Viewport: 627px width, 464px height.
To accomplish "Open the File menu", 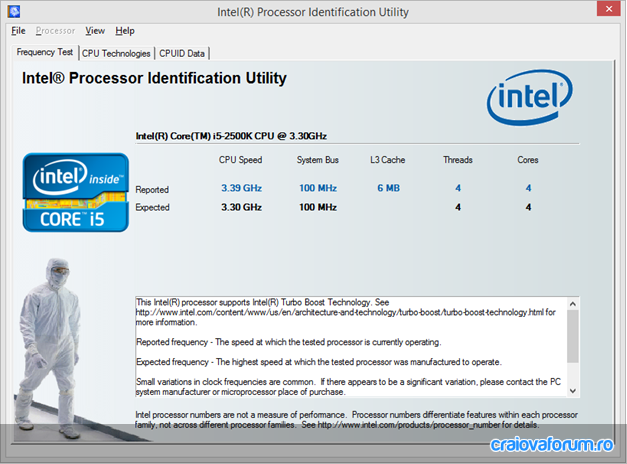I will point(18,31).
